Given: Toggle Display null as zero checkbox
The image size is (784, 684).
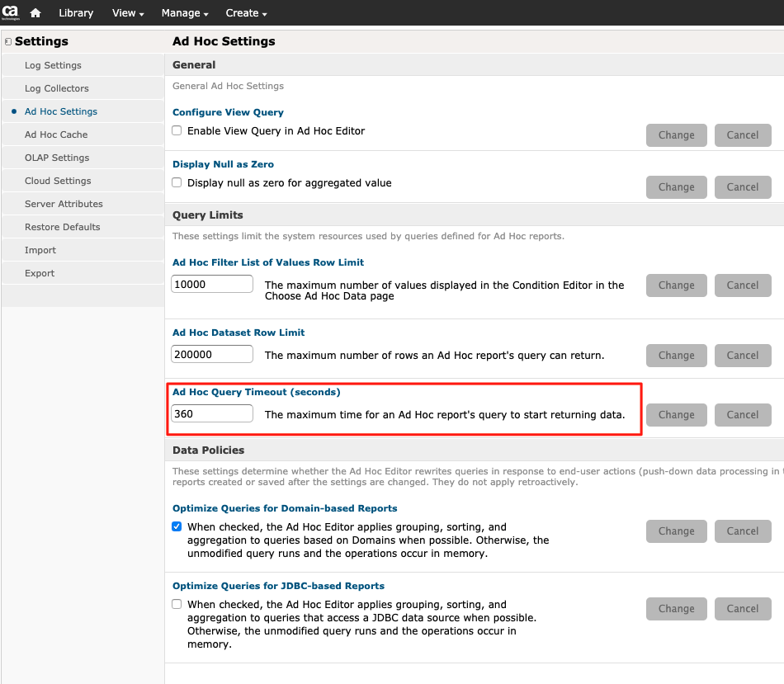Looking at the screenshot, I should (177, 182).
